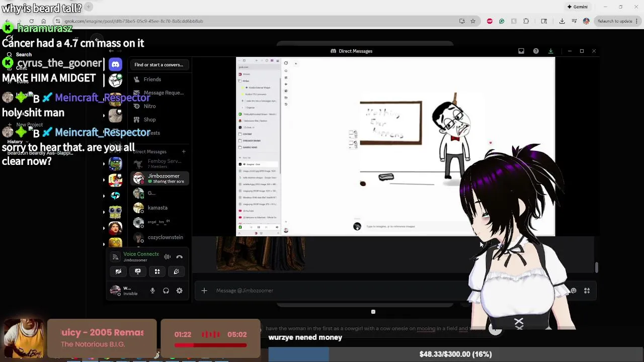The image size is (644, 362).
Task: Click the install app icon in address bar
Action: pos(462,21)
